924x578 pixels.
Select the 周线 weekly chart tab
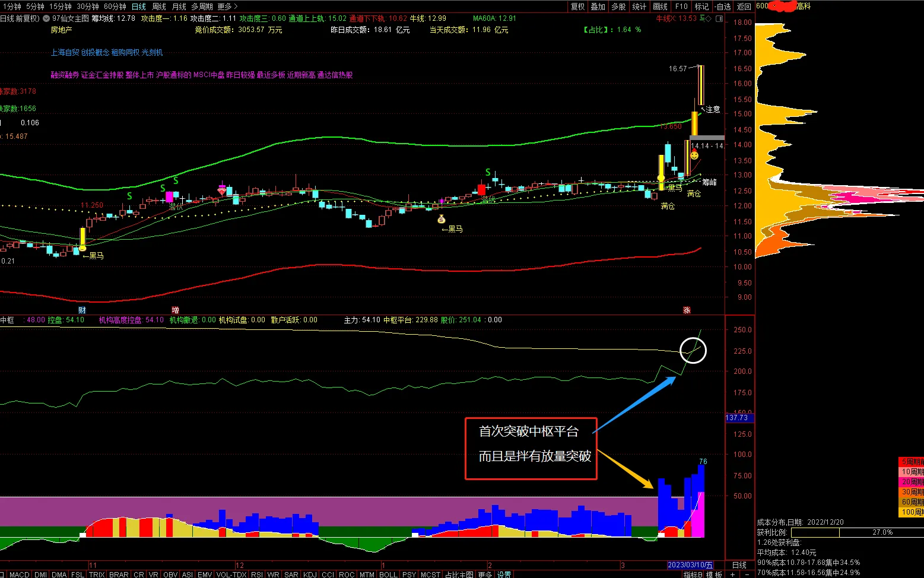click(159, 7)
